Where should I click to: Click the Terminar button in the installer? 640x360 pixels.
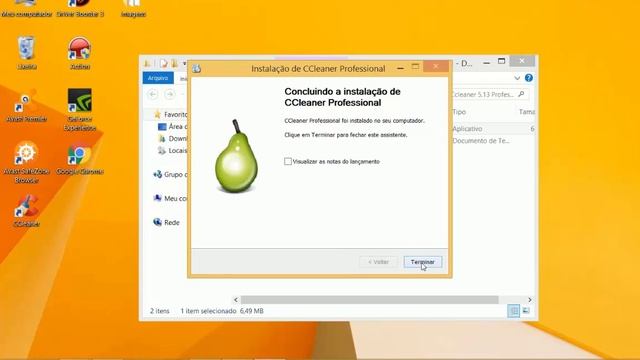[422, 262]
